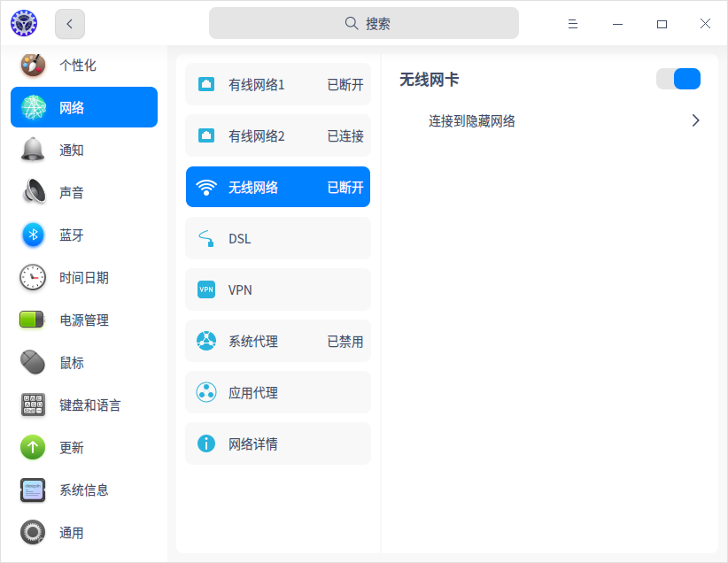Viewport: 728px width, 563px height.
Task: Open the Personalization settings icon
Action: 33,65
